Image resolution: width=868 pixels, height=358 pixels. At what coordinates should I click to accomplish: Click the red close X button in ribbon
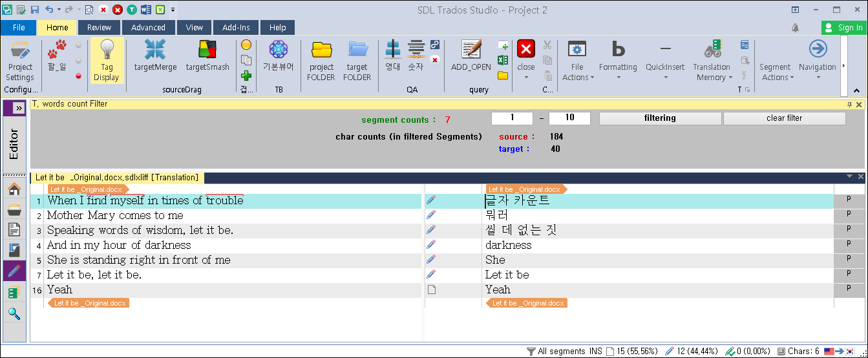[x=526, y=49]
